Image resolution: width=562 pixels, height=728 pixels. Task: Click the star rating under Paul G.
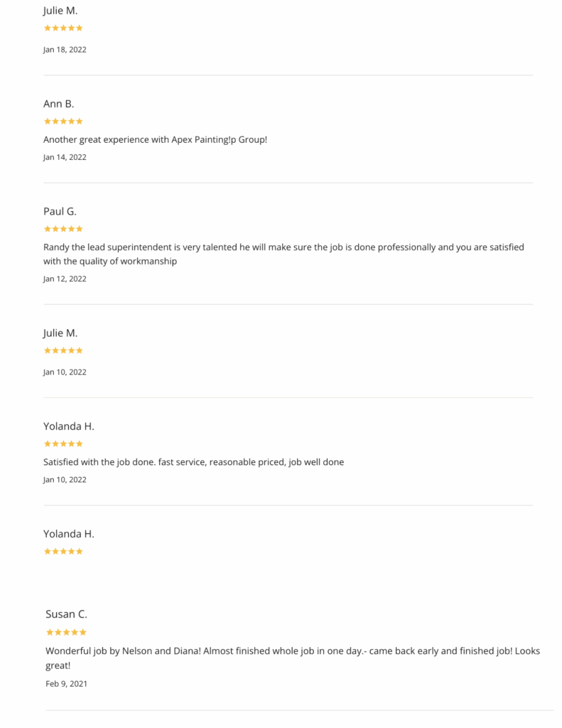point(63,229)
